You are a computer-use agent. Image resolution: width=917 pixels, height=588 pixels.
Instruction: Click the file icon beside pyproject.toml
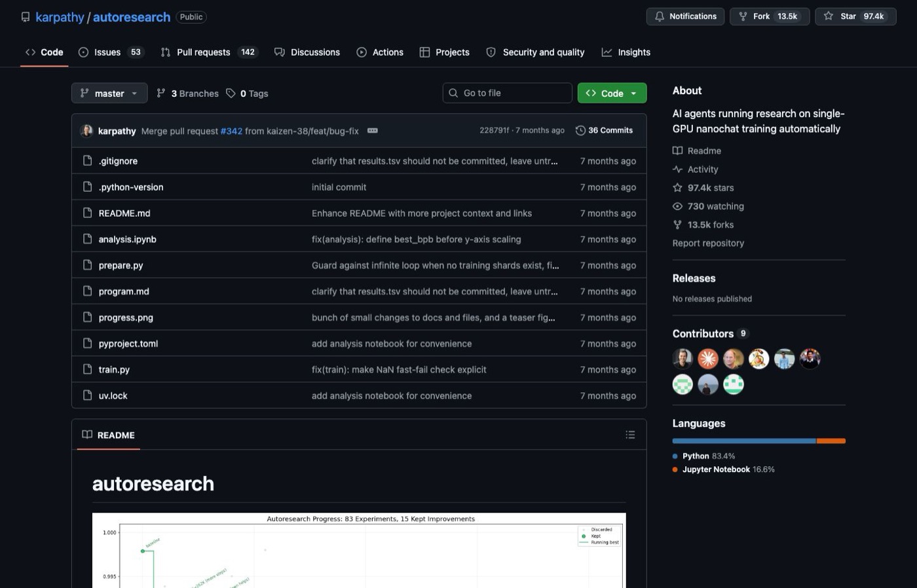(x=87, y=343)
